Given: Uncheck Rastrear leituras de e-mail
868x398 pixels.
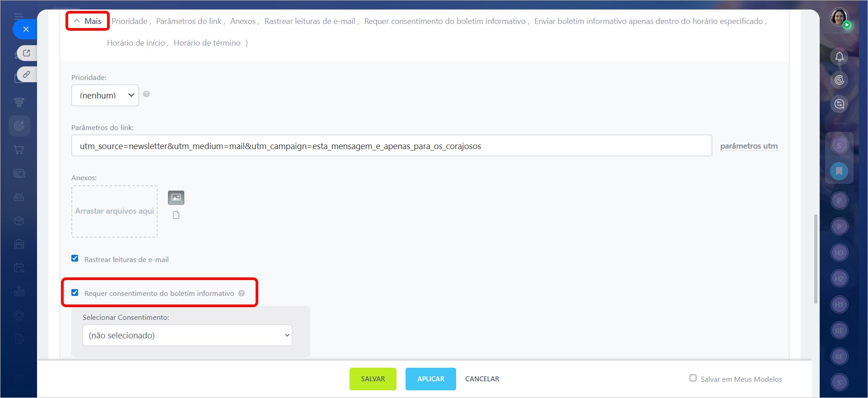Looking at the screenshot, I should point(75,258).
